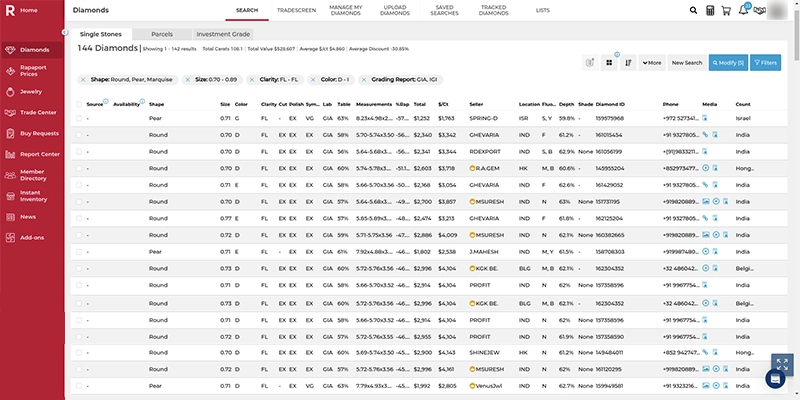The height and width of the screenshot is (400, 800).
Task: Open Buy Requests in sidebar
Action: pyautogui.click(x=32, y=133)
